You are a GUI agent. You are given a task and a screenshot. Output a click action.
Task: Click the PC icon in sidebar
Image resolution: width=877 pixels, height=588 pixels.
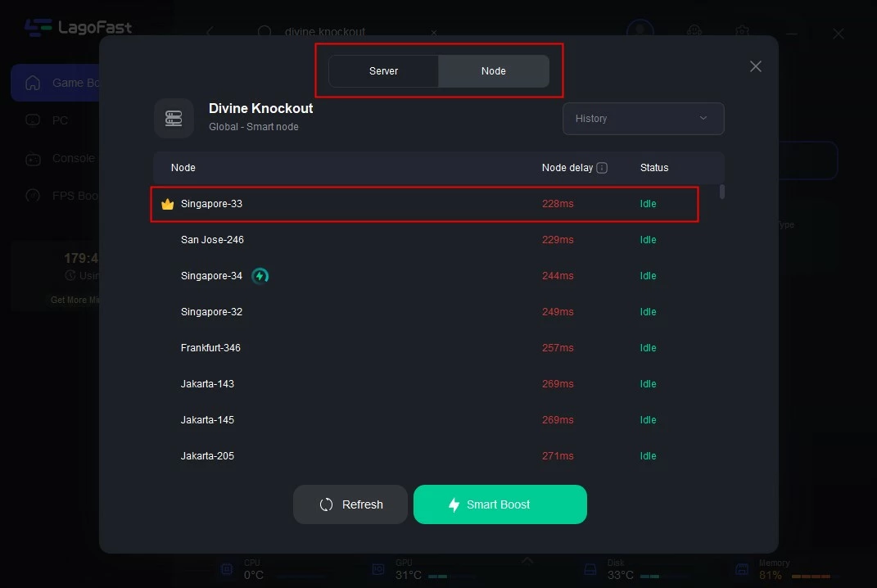33,120
